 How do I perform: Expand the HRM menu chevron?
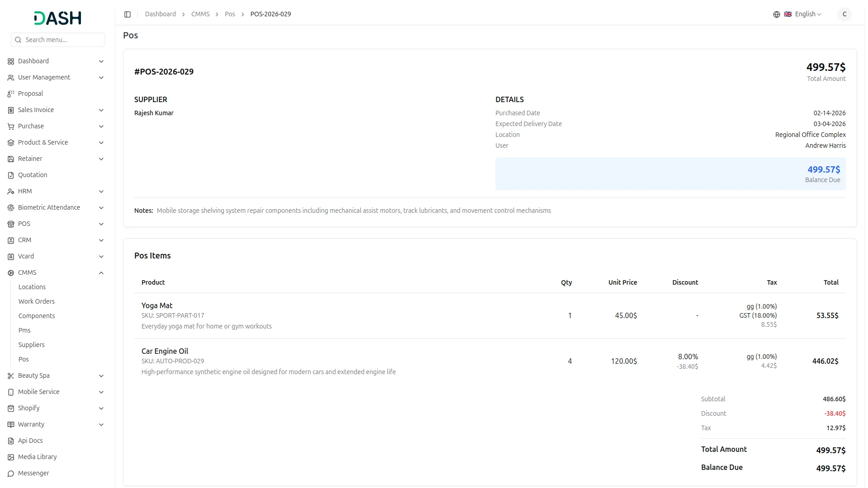click(x=101, y=192)
